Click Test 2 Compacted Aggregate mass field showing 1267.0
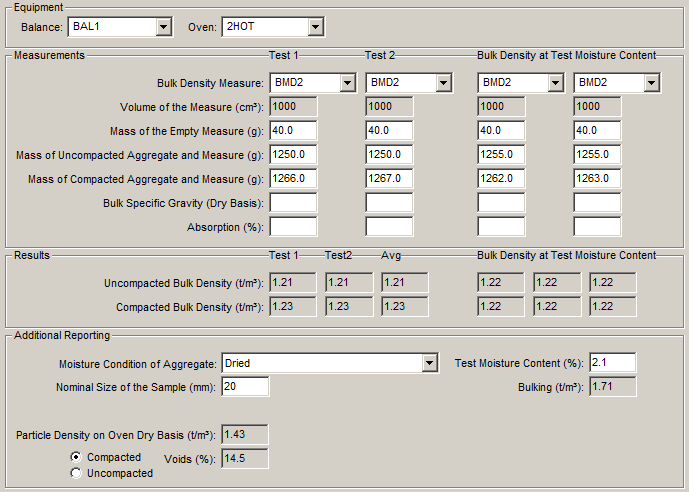The height and width of the screenshot is (492, 689). coord(389,178)
